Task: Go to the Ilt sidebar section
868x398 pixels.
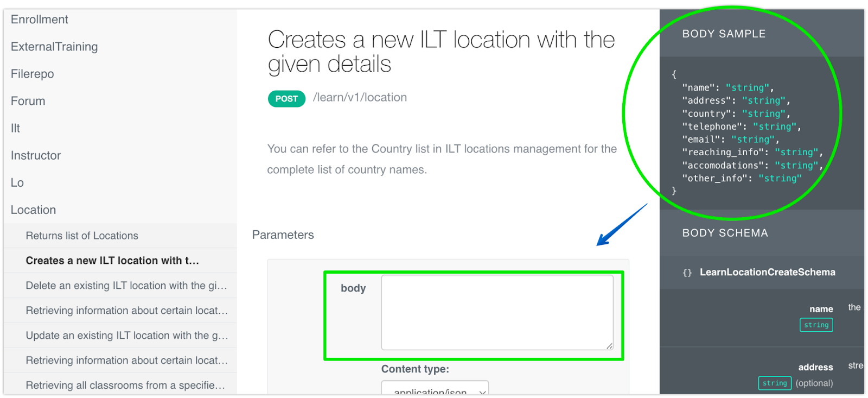Action: [15, 128]
